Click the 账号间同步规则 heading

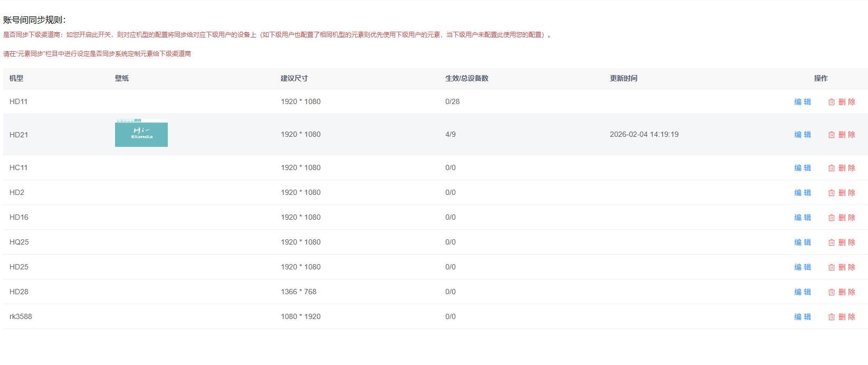coord(34,20)
